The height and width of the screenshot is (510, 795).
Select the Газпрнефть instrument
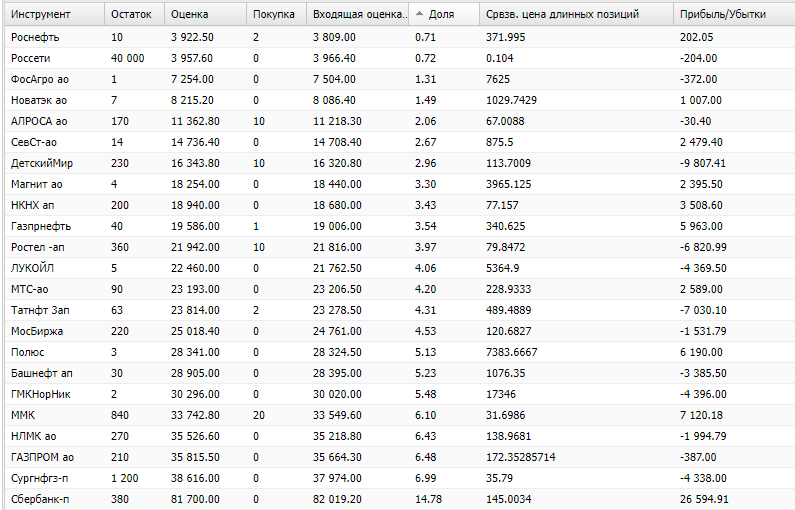click(41, 227)
